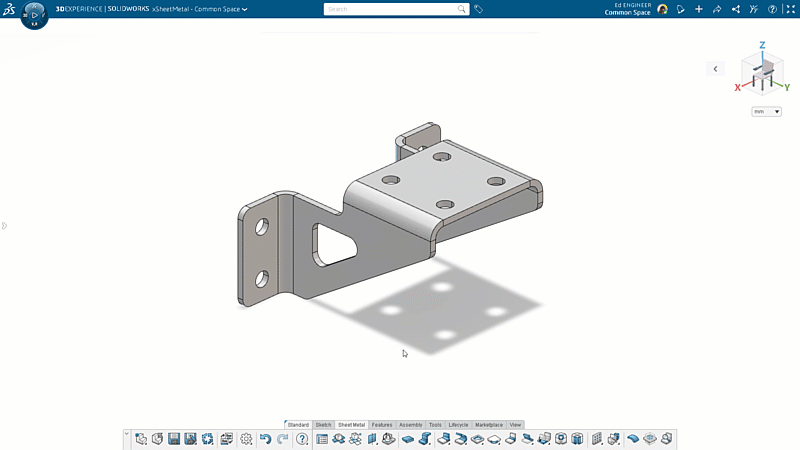Viewport: 800px width, 450px height.
Task: Open the settings gear in toolbar
Action: tap(246, 439)
